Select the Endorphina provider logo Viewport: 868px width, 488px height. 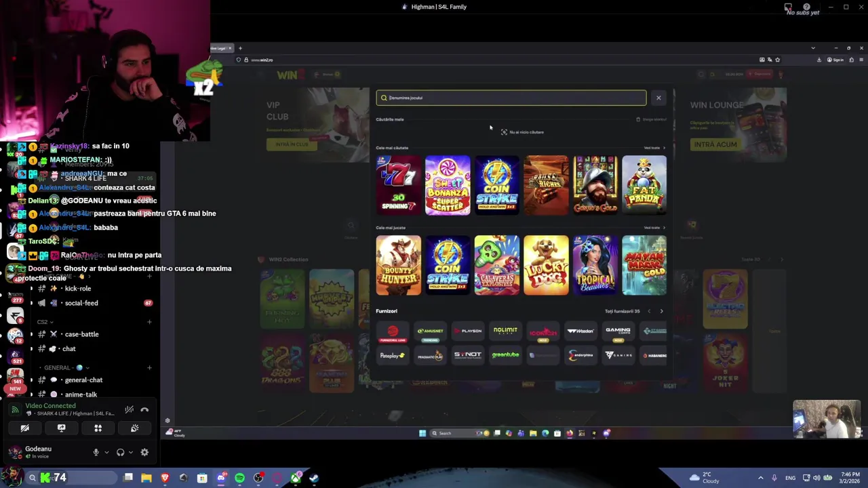pos(580,355)
